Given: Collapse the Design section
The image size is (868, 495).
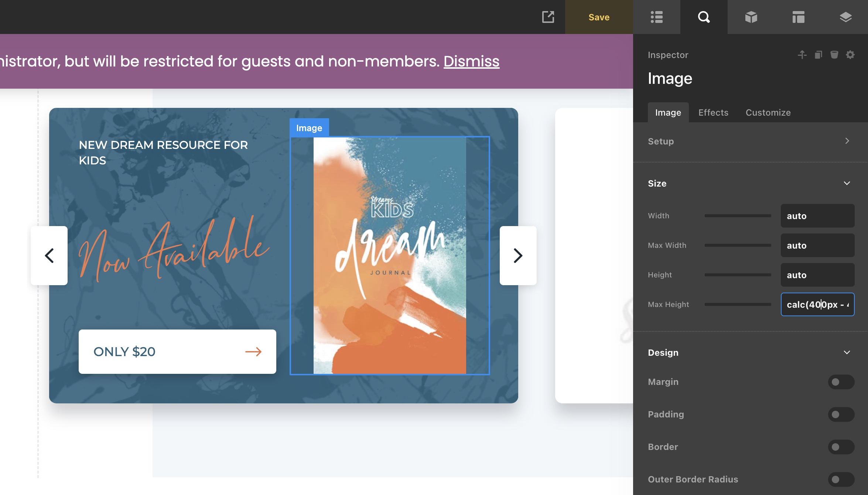Looking at the screenshot, I should pos(847,352).
